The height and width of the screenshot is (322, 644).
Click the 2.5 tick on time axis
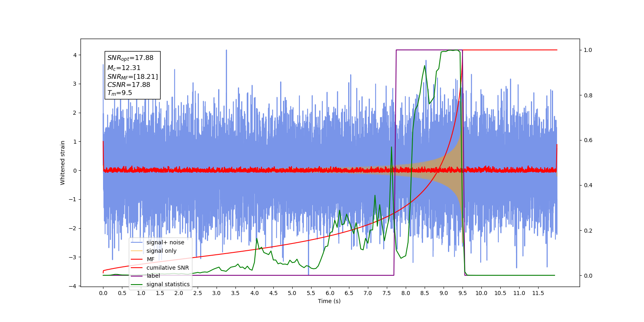pos(198,293)
